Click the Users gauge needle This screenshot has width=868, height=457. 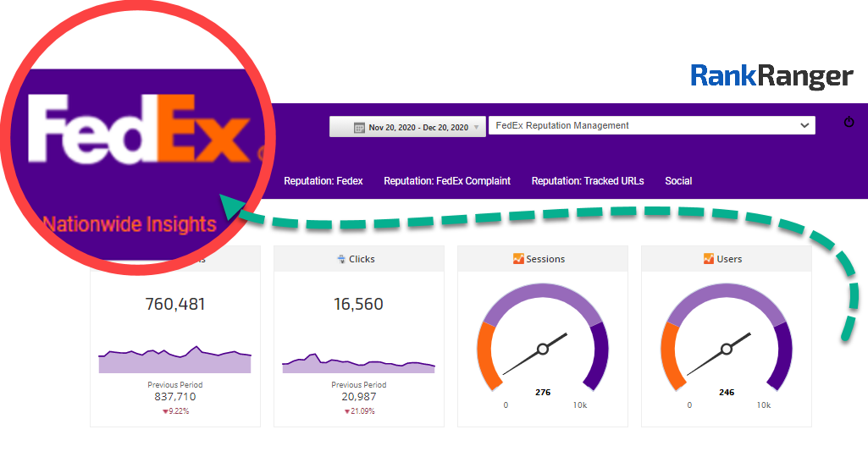[720, 353]
